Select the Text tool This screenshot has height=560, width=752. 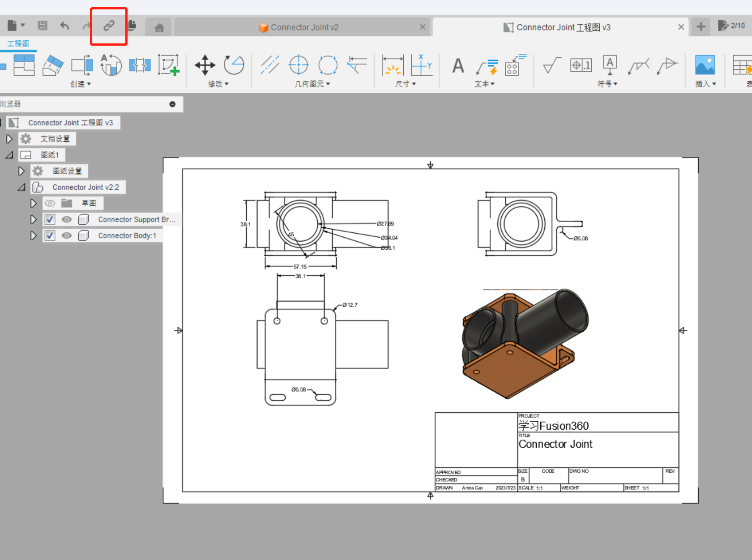point(458,66)
